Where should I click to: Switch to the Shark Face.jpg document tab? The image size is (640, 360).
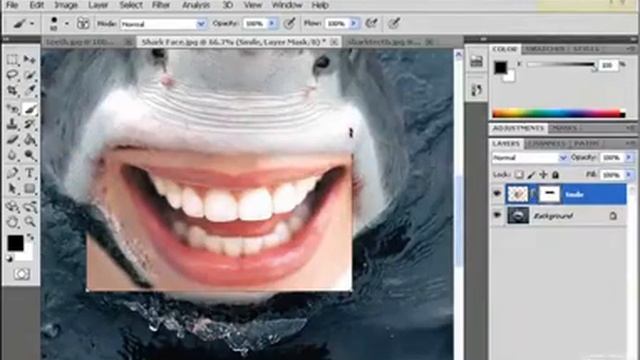(x=233, y=42)
